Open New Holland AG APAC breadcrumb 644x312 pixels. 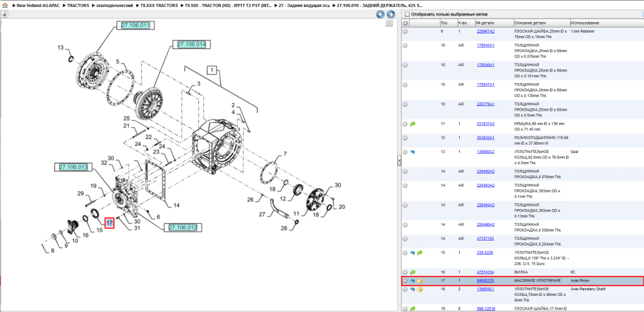pos(39,6)
